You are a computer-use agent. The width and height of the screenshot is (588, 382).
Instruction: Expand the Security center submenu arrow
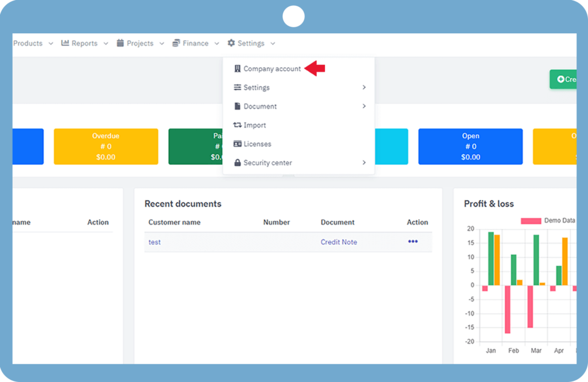click(363, 162)
